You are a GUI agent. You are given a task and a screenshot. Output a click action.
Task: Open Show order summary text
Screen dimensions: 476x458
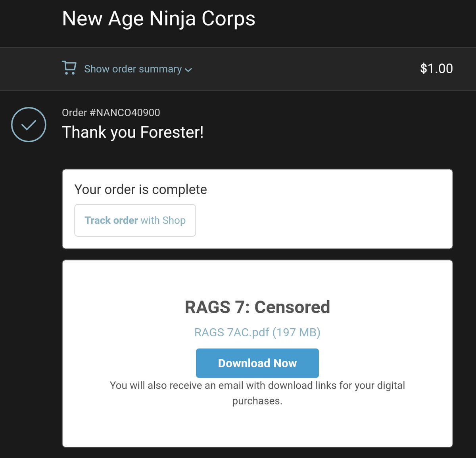(x=133, y=69)
